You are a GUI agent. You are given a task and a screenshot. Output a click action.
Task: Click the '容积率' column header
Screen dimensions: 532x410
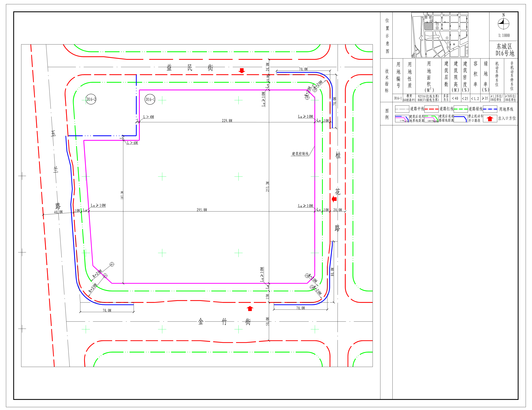[475, 74]
